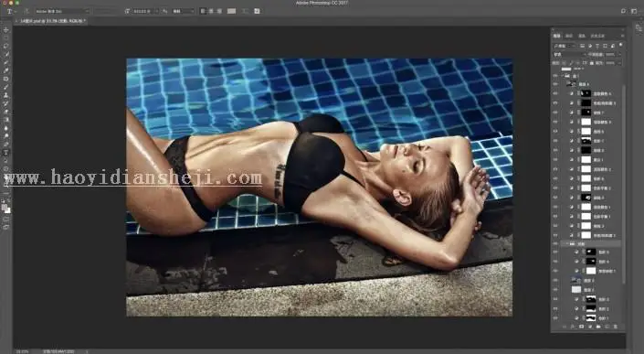
Task: Select the Lasso tool
Action: pyautogui.click(x=6, y=47)
